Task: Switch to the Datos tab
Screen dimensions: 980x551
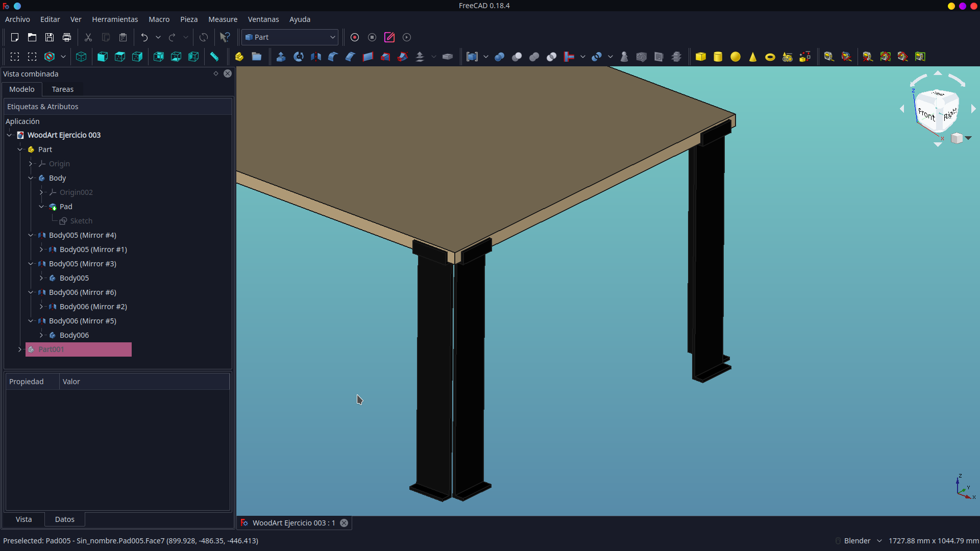Action: tap(65, 519)
